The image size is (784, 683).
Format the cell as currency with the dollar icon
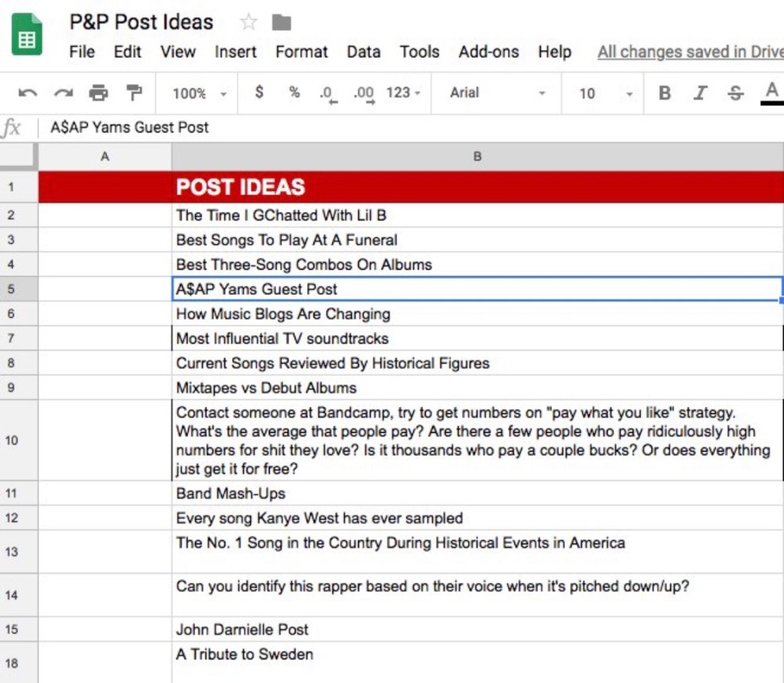click(259, 93)
